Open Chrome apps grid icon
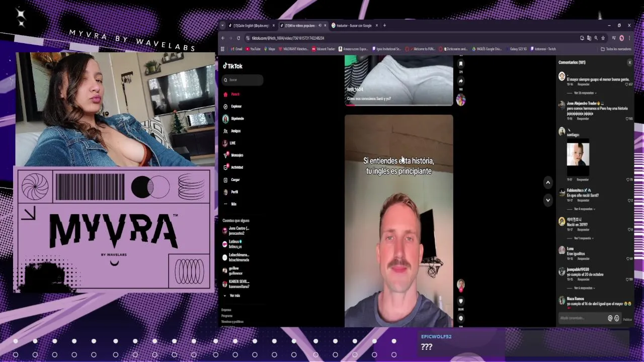Image resolution: width=644 pixels, height=362 pixels. click(x=222, y=49)
